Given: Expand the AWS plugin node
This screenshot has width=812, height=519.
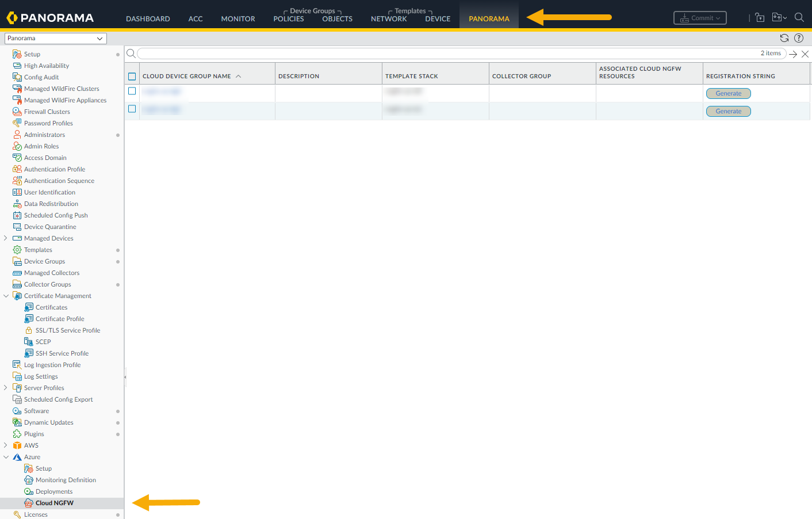Looking at the screenshot, I should tap(6, 445).
